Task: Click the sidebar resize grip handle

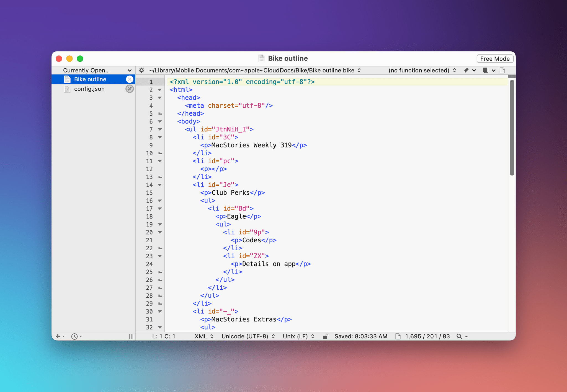Action: click(x=131, y=336)
